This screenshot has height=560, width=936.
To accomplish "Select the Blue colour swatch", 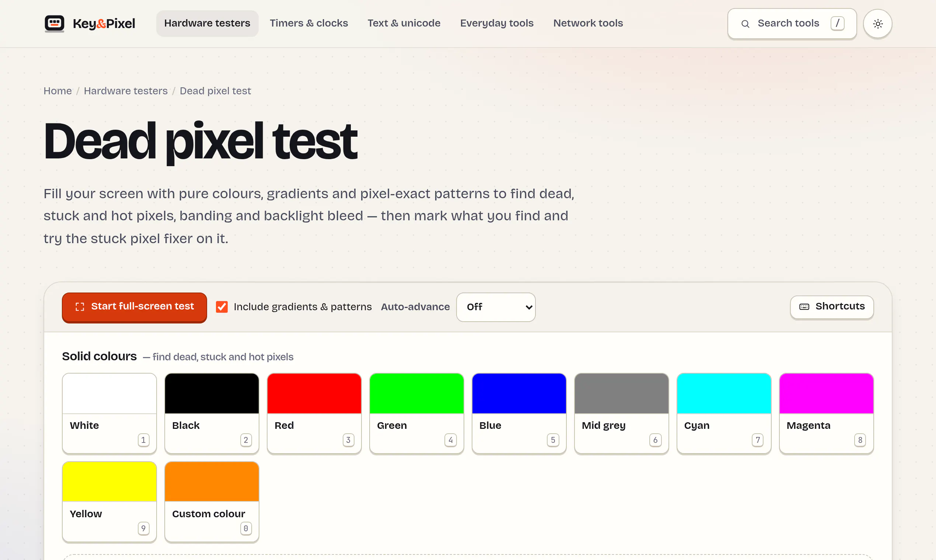I will point(519,413).
